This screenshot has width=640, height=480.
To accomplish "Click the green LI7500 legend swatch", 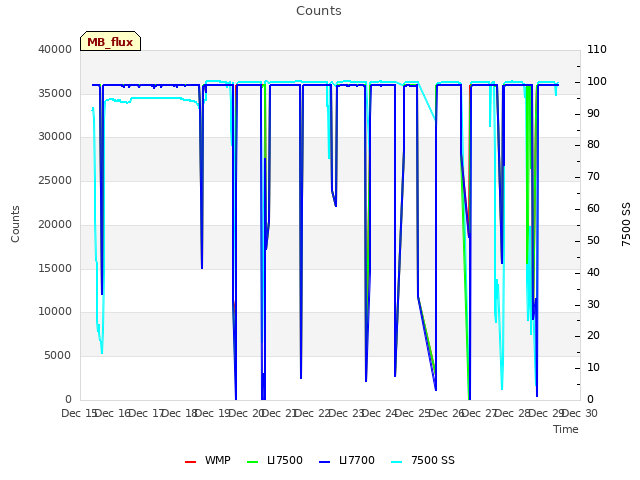I will pos(253,462).
